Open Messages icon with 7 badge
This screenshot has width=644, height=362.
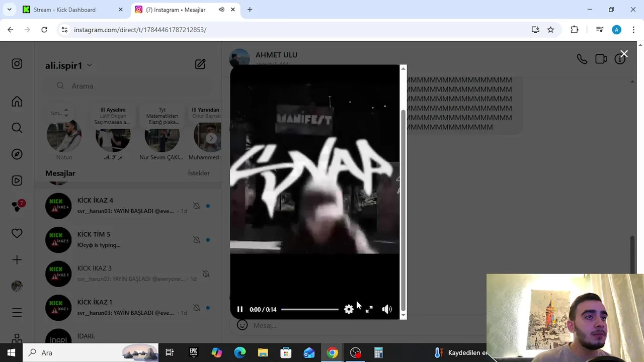pos(18,206)
